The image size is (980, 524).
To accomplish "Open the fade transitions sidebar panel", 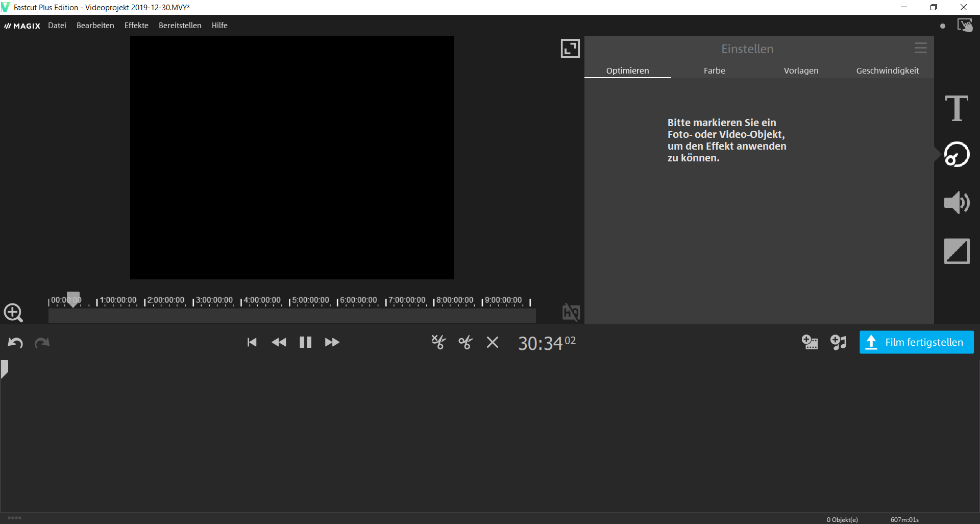I will (x=957, y=251).
